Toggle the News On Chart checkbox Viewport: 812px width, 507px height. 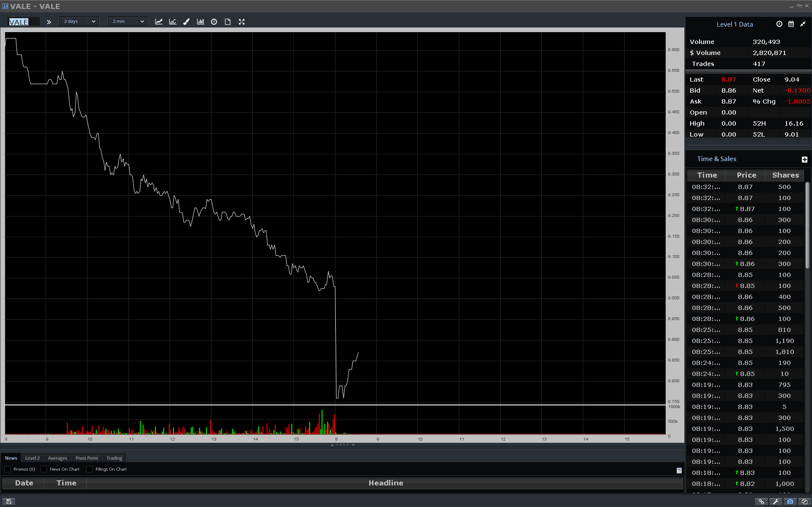pos(44,469)
